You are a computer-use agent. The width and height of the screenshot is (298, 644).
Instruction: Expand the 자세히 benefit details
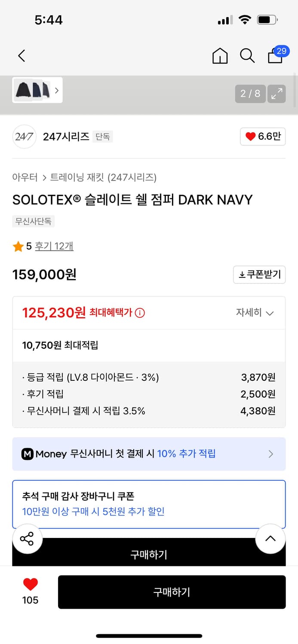255,313
